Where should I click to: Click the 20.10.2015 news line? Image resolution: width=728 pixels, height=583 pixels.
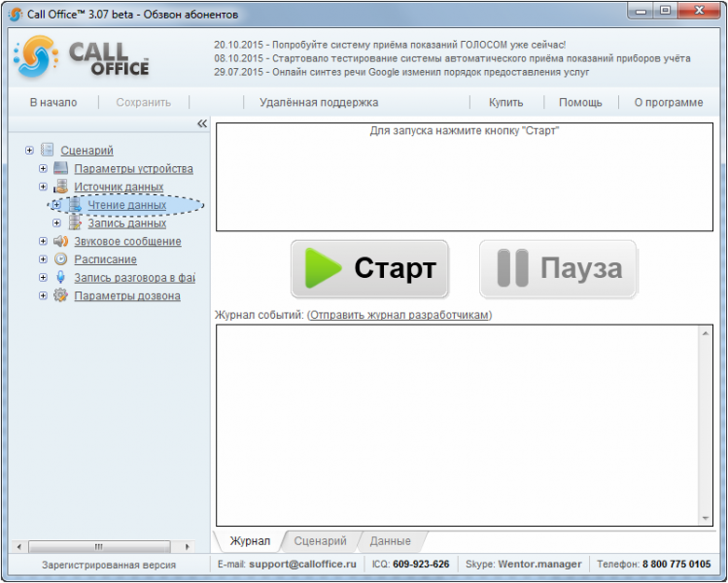click(x=390, y=45)
